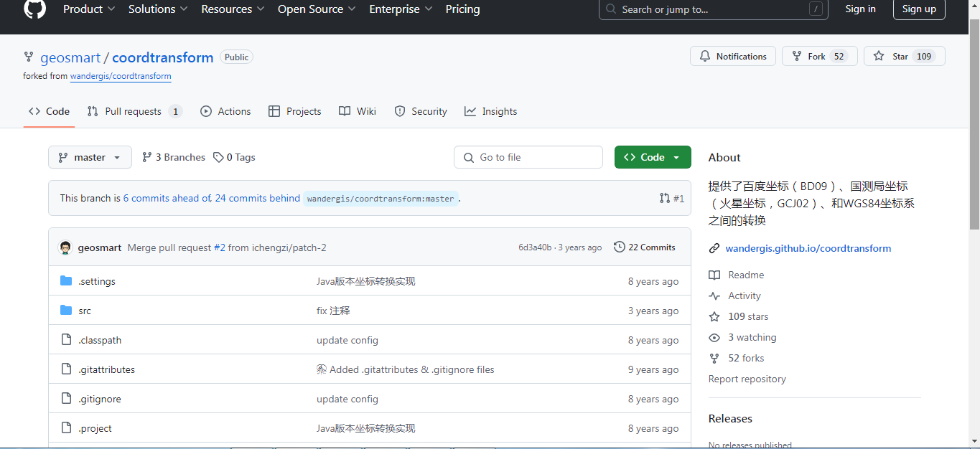Image resolution: width=980 pixels, height=449 pixels.
Task: Open the Resources dropdown
Action: click(x=233, y=9)
